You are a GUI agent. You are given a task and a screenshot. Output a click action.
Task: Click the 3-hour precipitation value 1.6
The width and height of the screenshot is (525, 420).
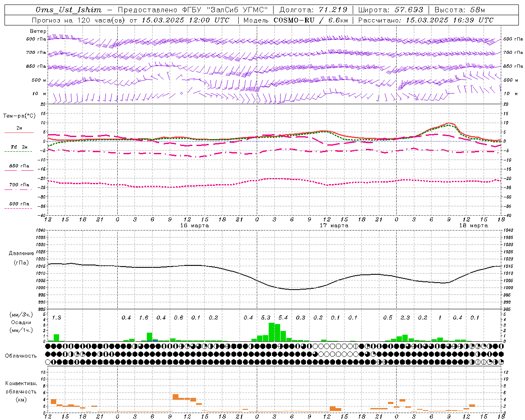pyautogui.click(x=144, y=318)
